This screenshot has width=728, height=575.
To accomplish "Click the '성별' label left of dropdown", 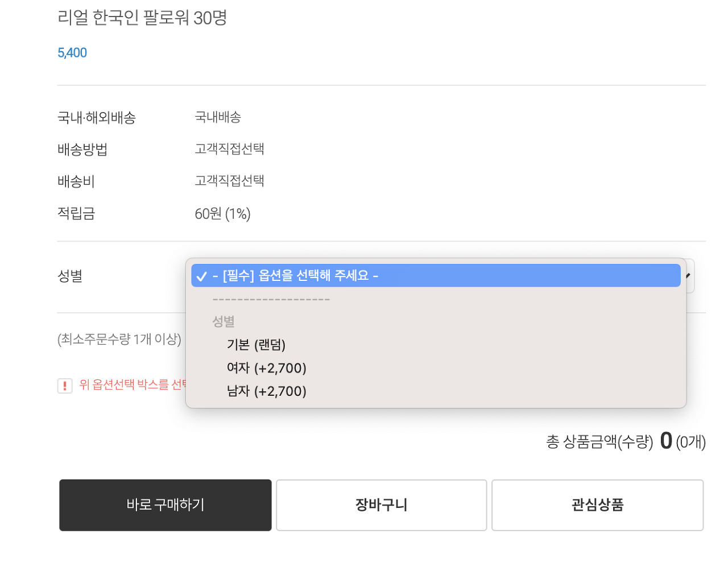I will pos(70,276).
